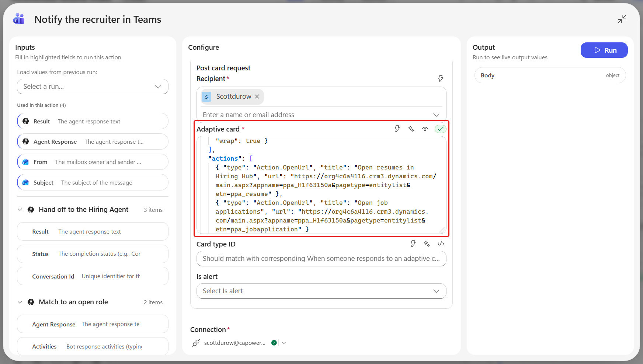This screenshot has height=364, width=643.
Task: Collapse Hand off to the Hiring Agent section
Action: tap(20, 210)
